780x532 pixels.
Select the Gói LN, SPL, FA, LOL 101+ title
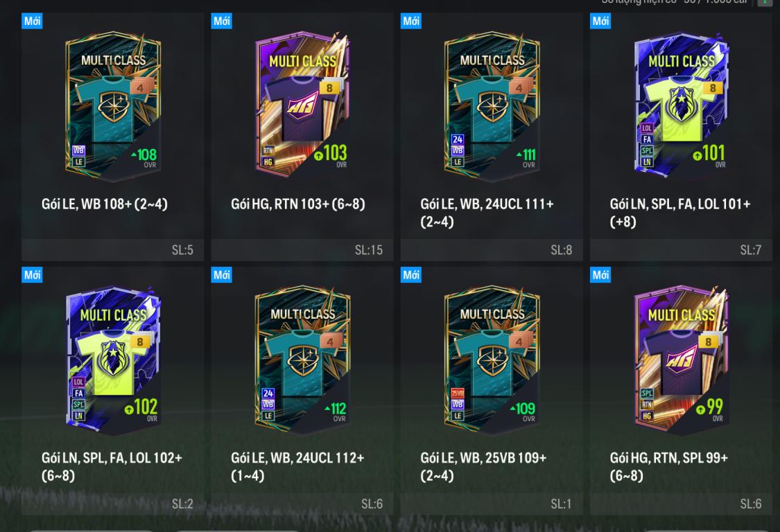(679, 212)
